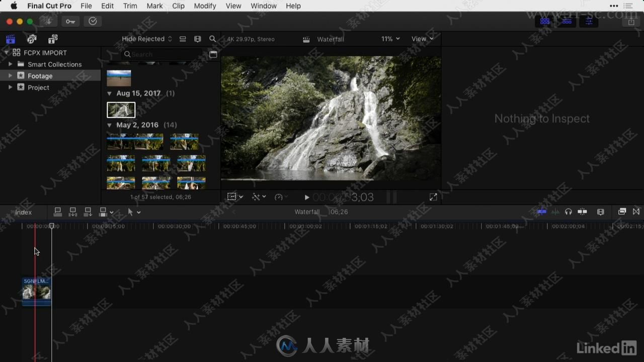
Task: Show the Transitions browser
Action: 636,212
